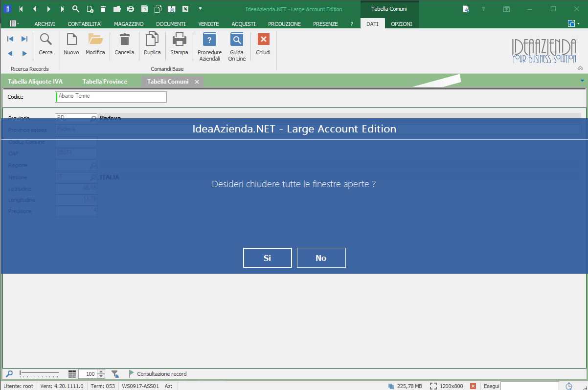
Task: Click the Excel-style X icon in the title bar
Action: click(x=185, y=9)
